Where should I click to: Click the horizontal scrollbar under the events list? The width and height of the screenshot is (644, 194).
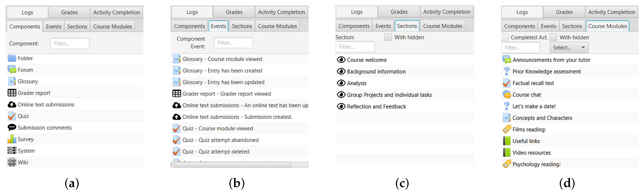coord(233,165)
